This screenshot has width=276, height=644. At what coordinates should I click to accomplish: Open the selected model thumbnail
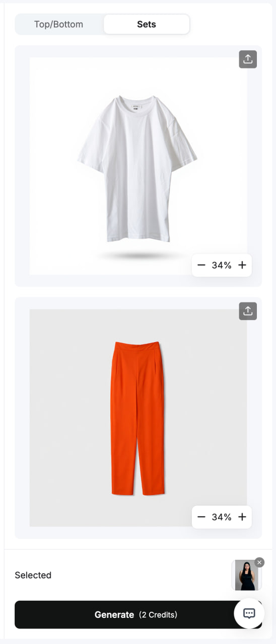pyautogui.click(x=246, y=575)
